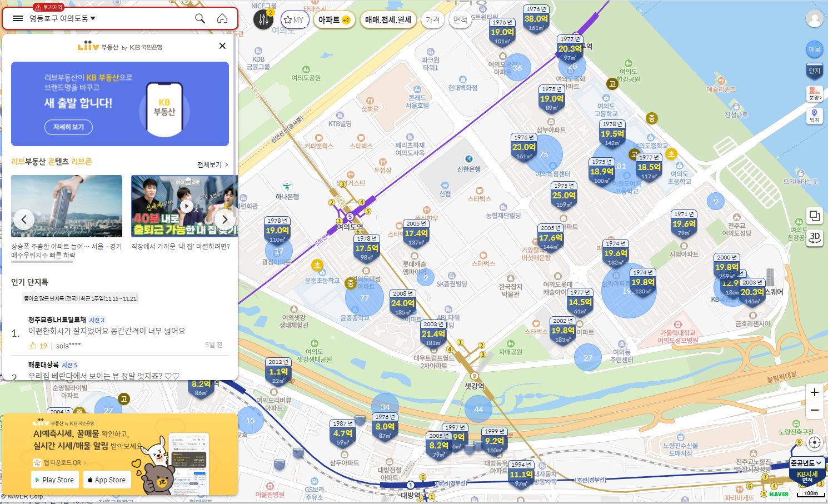Screen dimensions: 828x504
Task: Click the cluster bubble labeled 77
Action: coord(365,298)
